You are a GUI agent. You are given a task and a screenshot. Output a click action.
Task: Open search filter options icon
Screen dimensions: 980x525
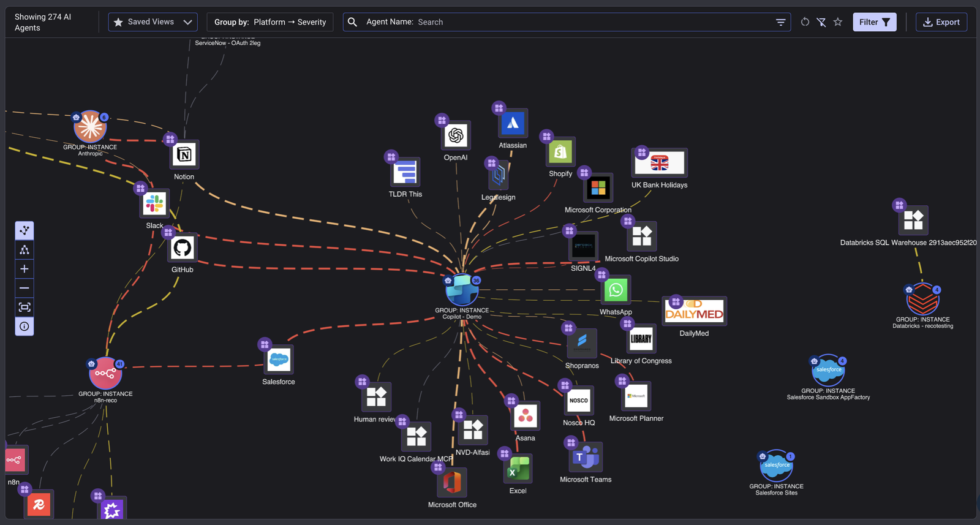780,22
